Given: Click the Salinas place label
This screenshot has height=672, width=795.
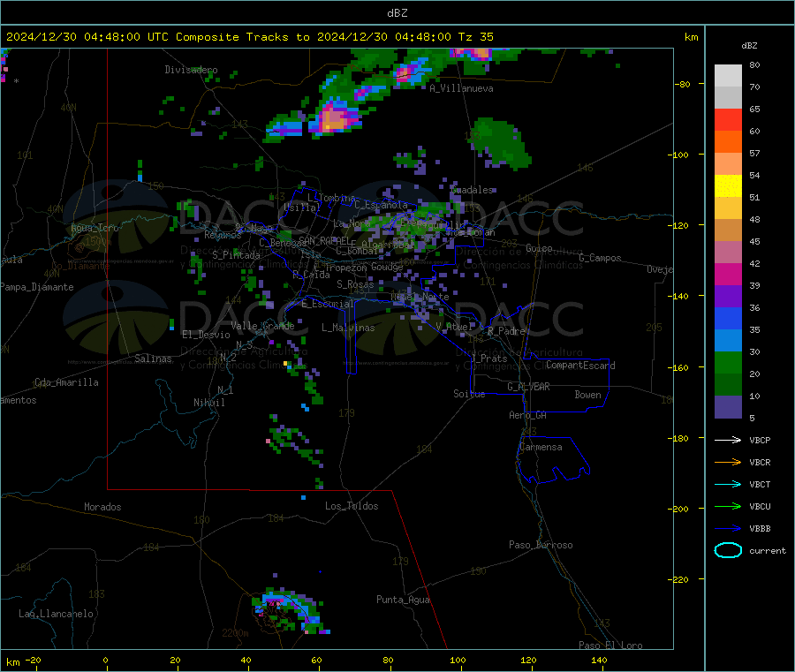Looking at the screenshot, I should click(x=153, y=359).
